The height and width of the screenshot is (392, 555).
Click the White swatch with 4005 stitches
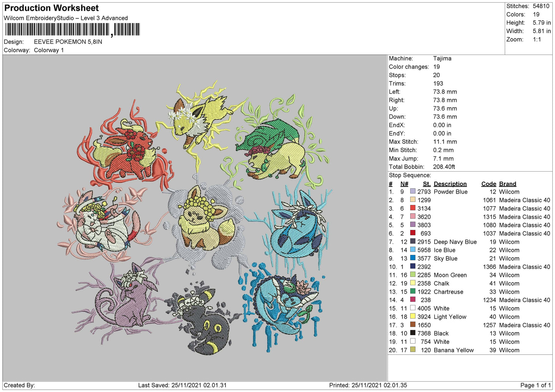[x=413, y=308]
